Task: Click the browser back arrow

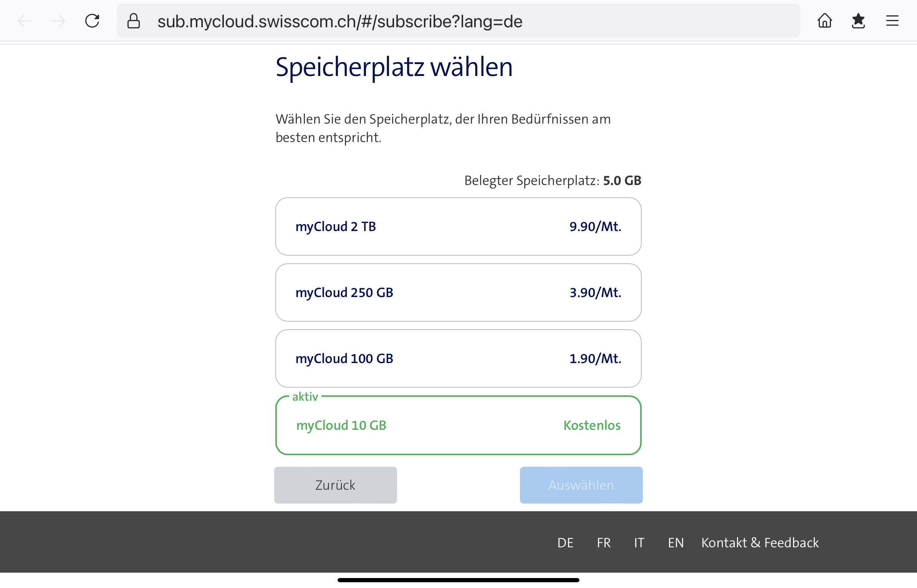Action: click(25, 21)
